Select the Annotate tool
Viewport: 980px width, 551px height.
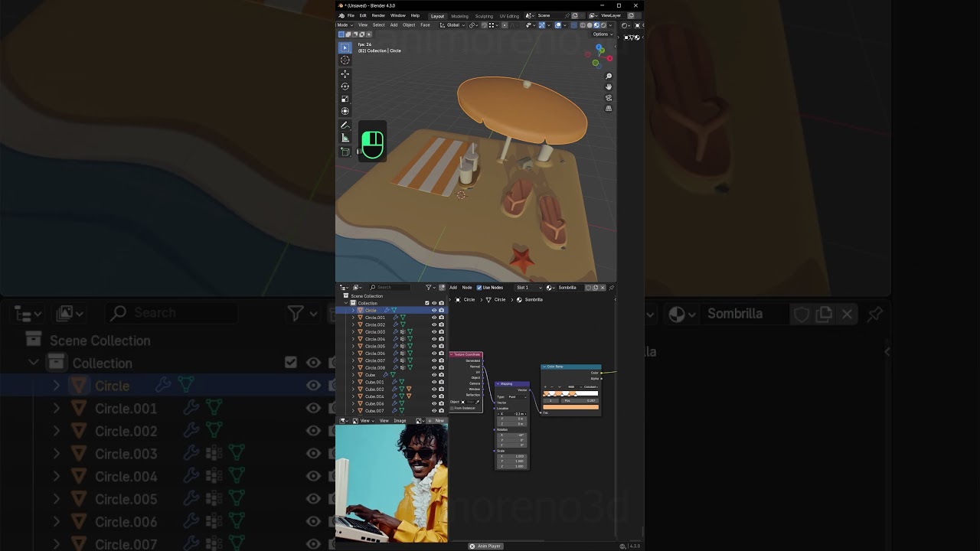(x=345, y=126)
